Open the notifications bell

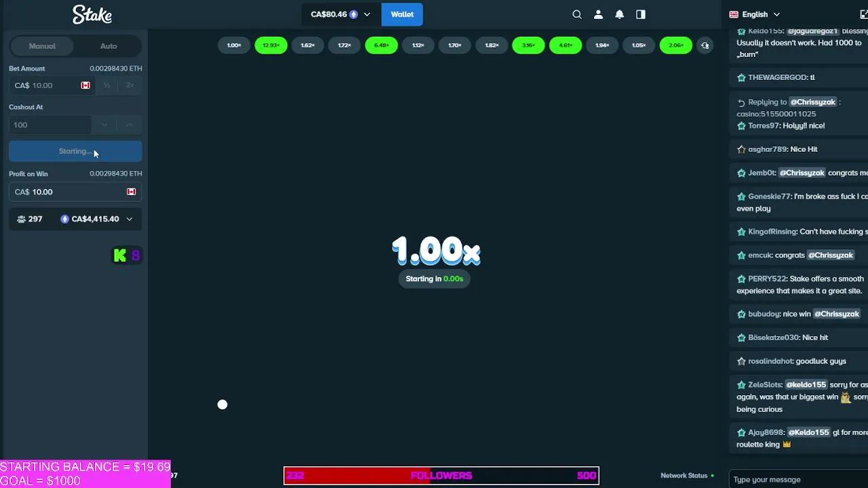[620, 14]
